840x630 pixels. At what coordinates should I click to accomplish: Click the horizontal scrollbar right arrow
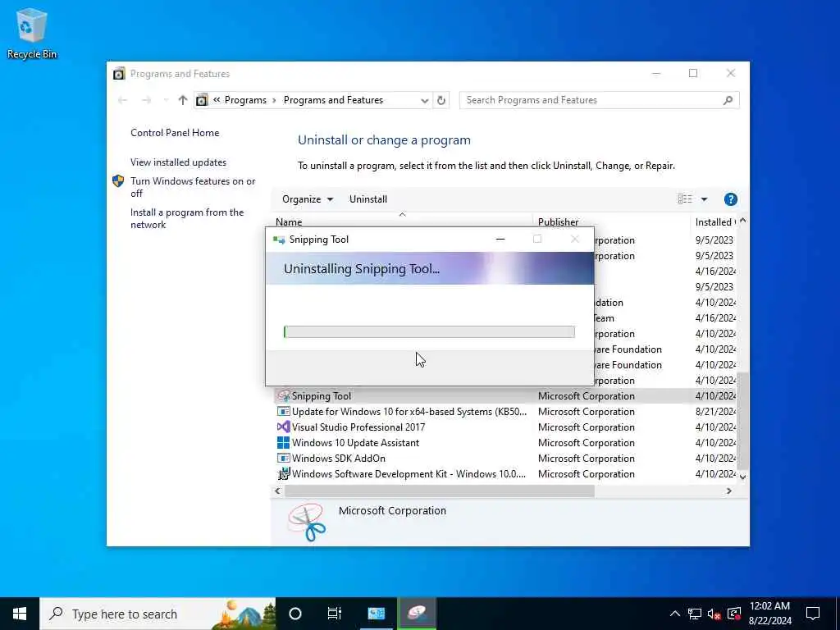(728, 491)
